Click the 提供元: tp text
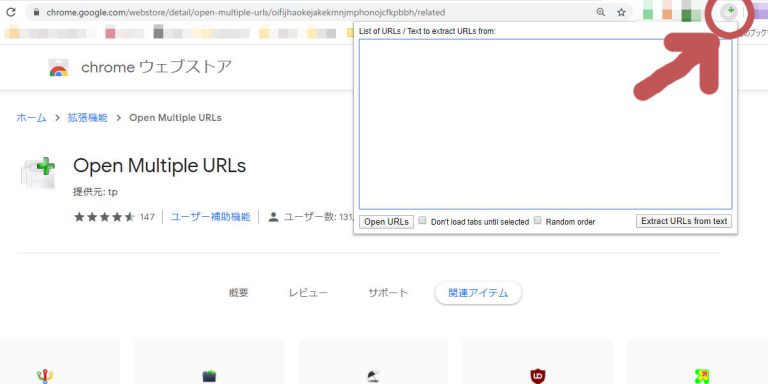Image resolution: width=768 pixels, height=384 pixels. tap(96, 192)
